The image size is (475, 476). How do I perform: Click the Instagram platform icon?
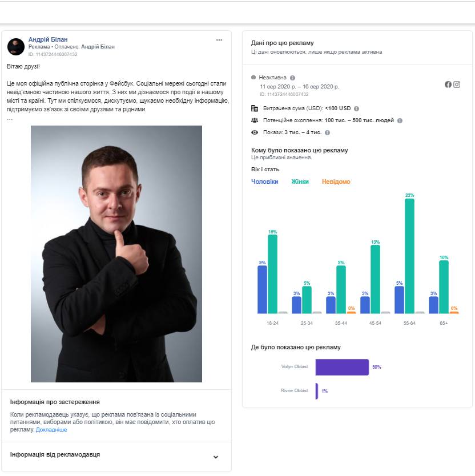(x=457, y=84)
